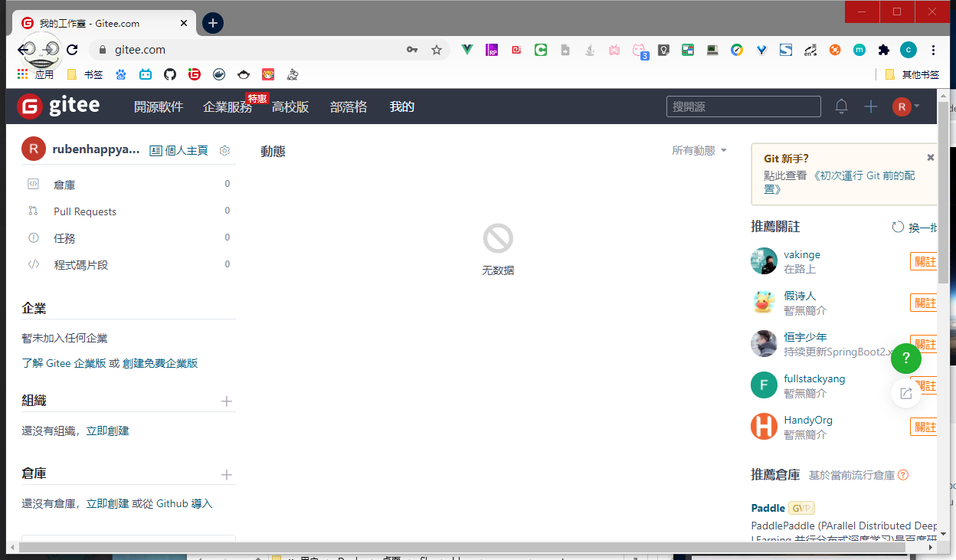Follow the user vakinge

click(924, 261)
